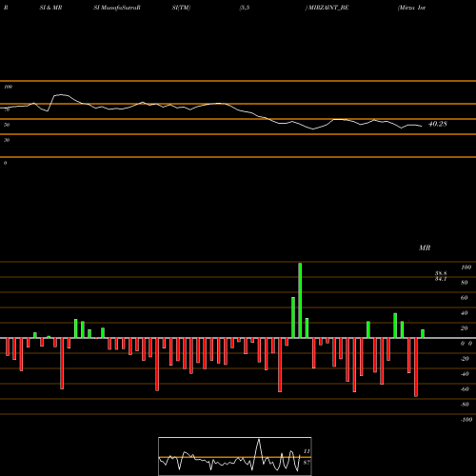Click the 'SI & MR' header text
The width and height of the screenshot is (476, 476).
tap(50, 8)
